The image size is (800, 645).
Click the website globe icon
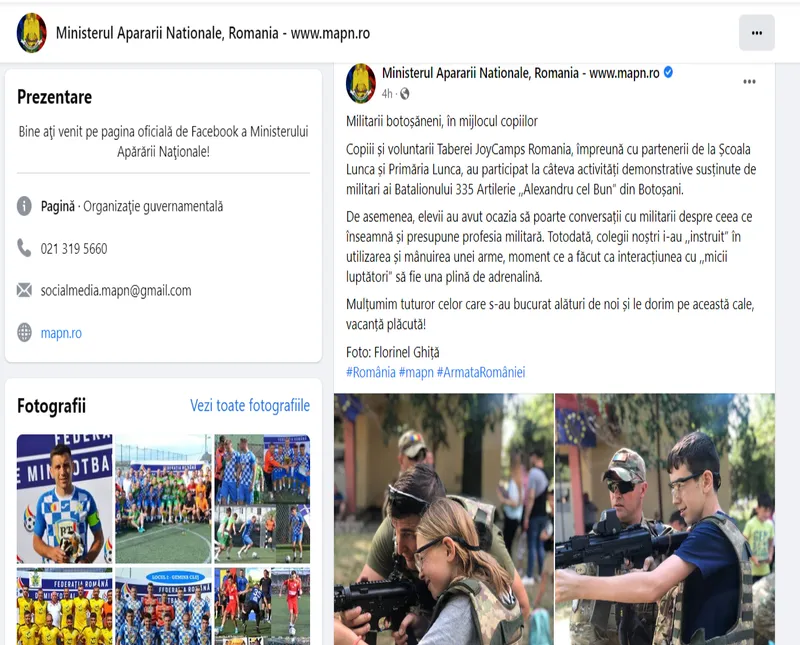tap(24, 333)
